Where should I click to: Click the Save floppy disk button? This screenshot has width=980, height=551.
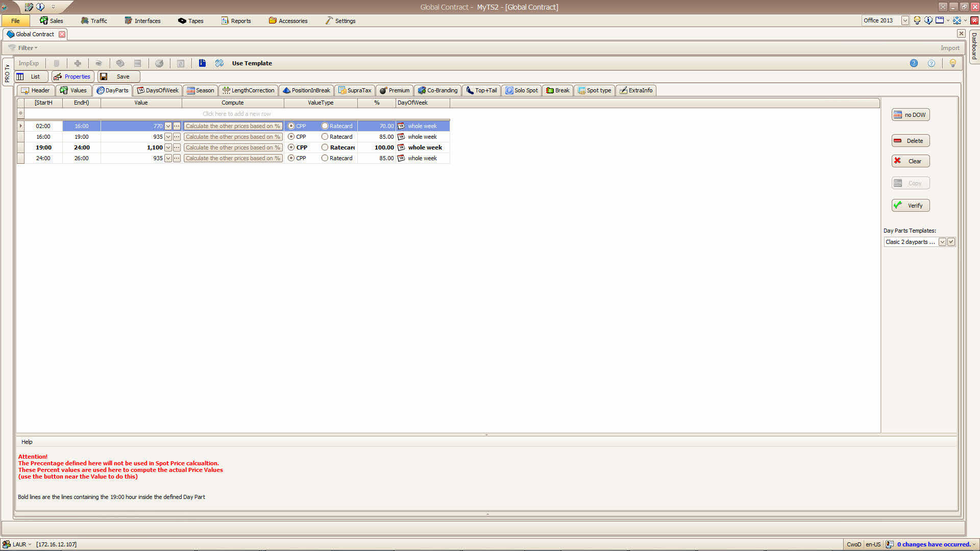click(118, 77)
